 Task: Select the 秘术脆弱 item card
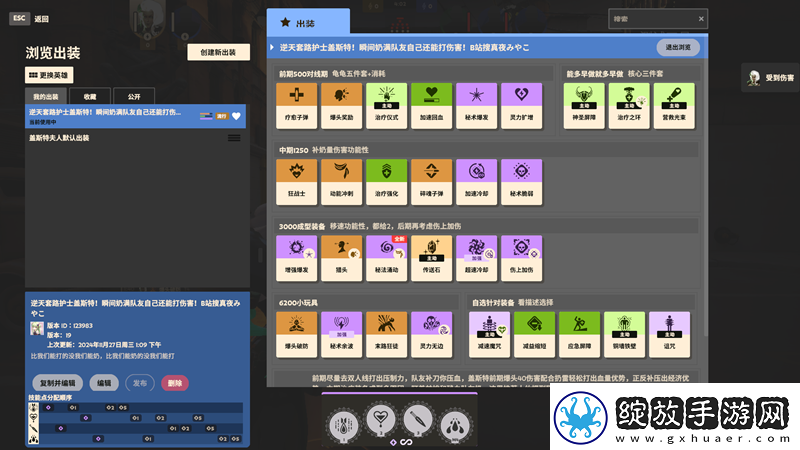tap(521, 182)
